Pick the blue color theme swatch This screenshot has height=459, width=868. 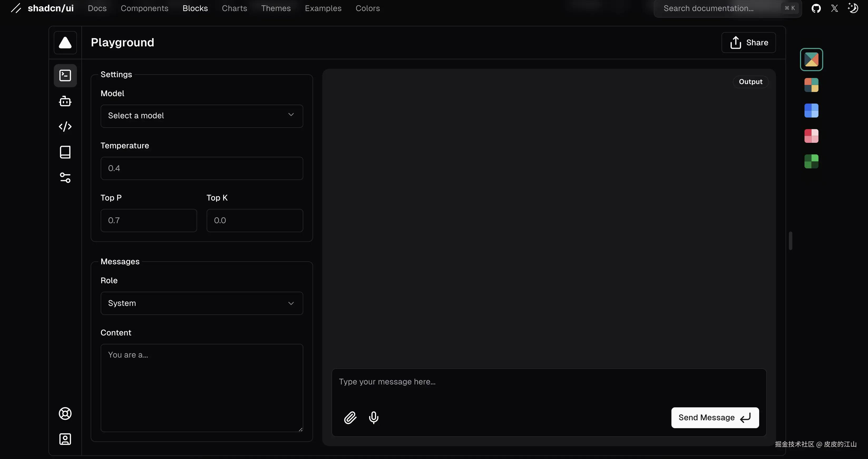click(x=811, y=111)
